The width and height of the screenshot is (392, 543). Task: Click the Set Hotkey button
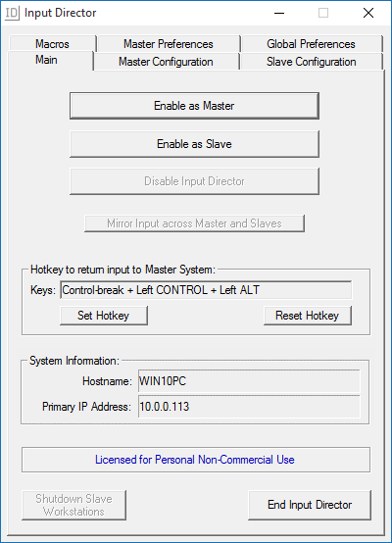(104, 316)
